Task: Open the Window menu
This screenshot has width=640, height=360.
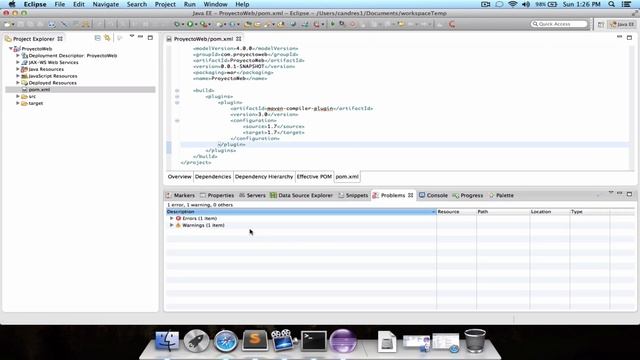Action: [x=216, y=4]
